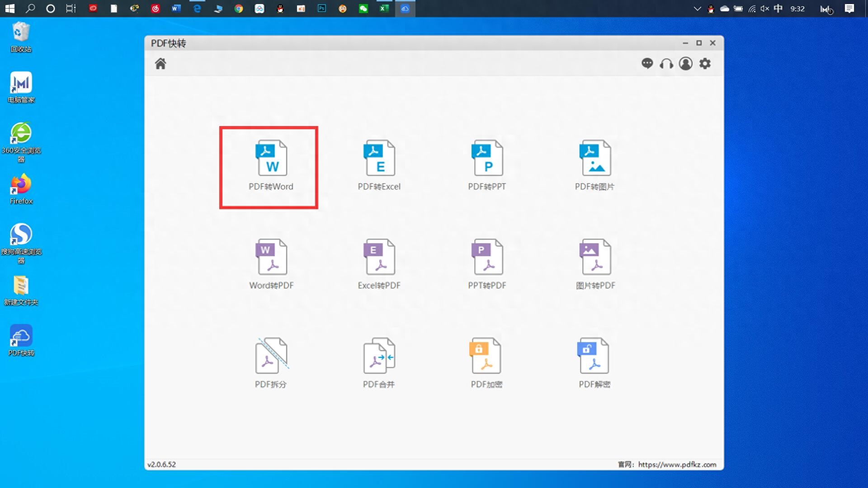
Task: Open Task View in the taskbar
Action: (71, 9)
